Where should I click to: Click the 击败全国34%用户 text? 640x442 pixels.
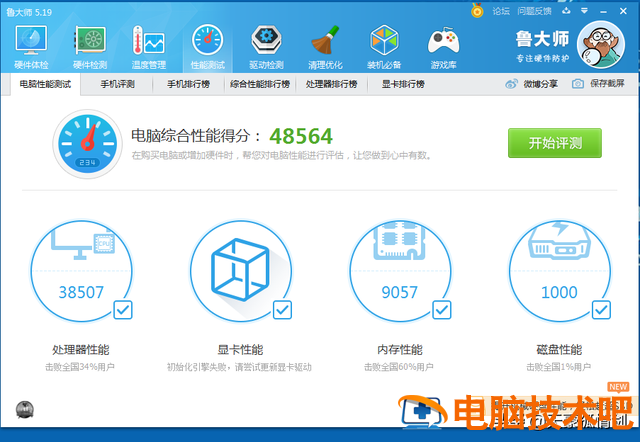point(80,367)
